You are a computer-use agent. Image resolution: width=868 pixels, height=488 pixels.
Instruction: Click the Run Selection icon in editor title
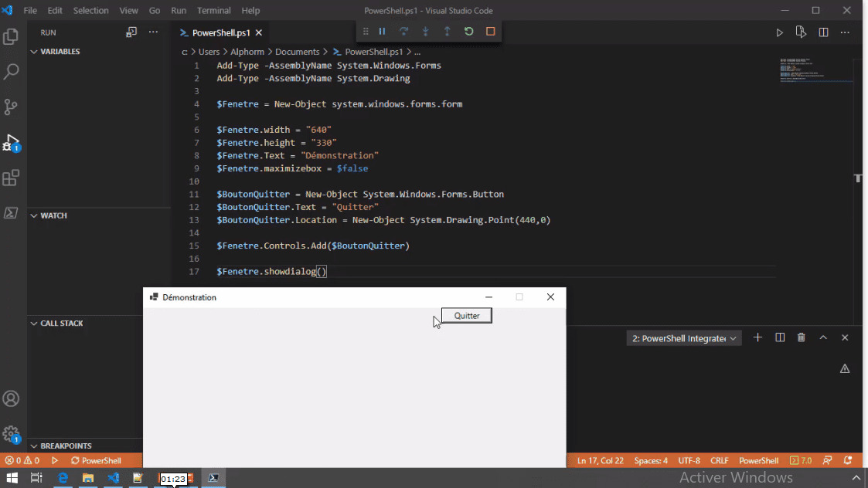tap(801, 32)
